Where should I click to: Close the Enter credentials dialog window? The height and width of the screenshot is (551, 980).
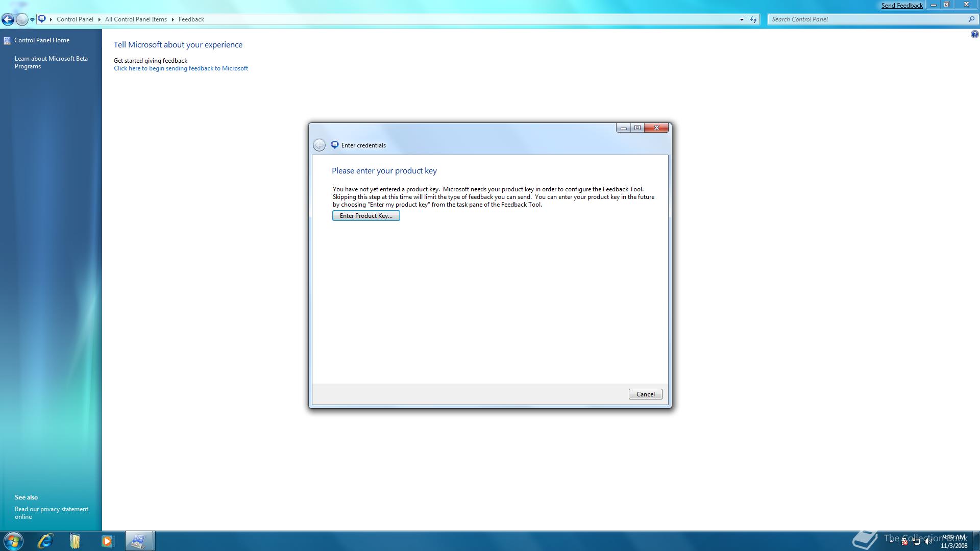[x=656, y=128]
